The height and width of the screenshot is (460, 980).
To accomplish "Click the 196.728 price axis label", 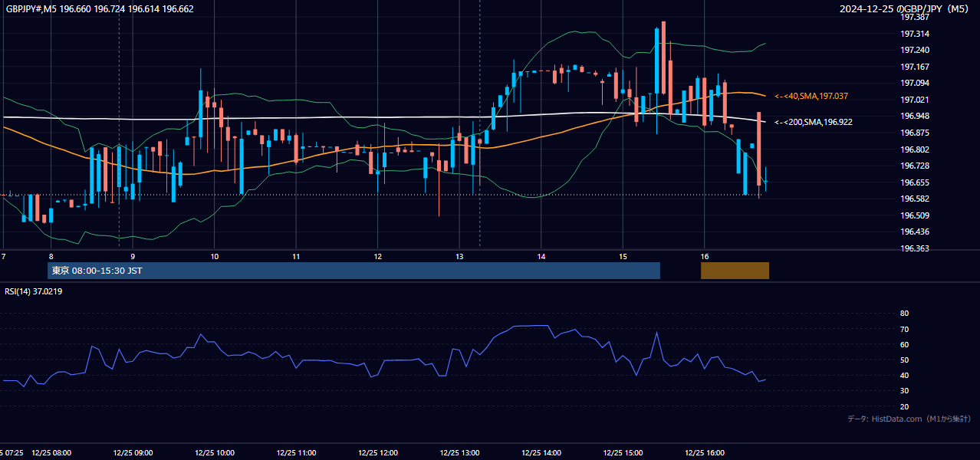I will [x=915, y=166].
